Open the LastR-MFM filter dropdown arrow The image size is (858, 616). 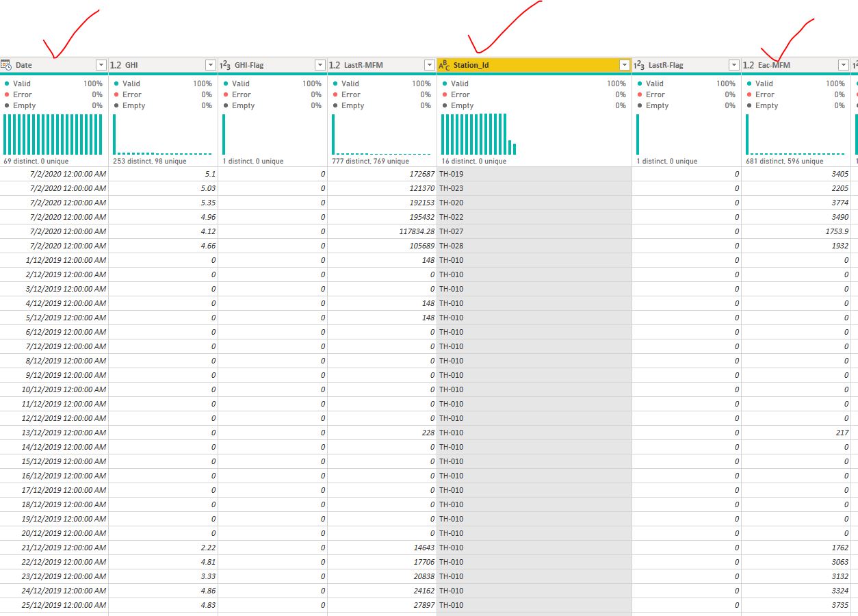coord(429,65)
